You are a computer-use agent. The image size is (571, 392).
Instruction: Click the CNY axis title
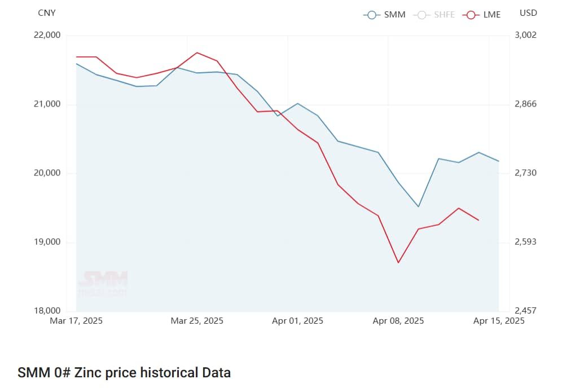47,13
